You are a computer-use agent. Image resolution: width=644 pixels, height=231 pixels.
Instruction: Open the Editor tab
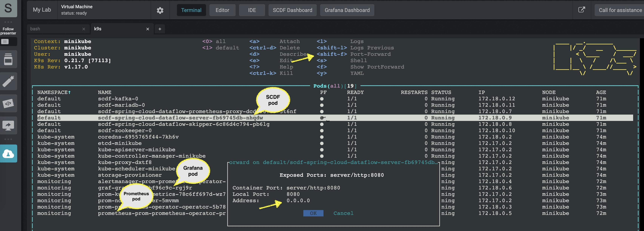pyautogui.click(x=222, y=10)
